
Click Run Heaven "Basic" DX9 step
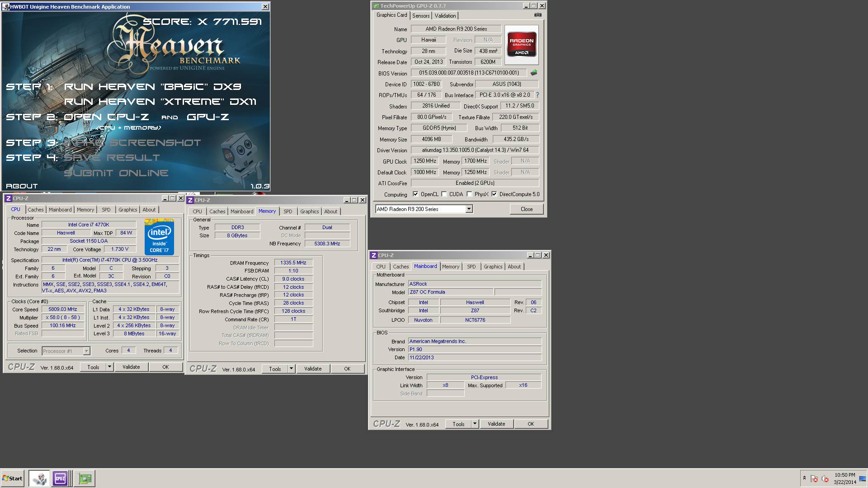tap(152, 87)
